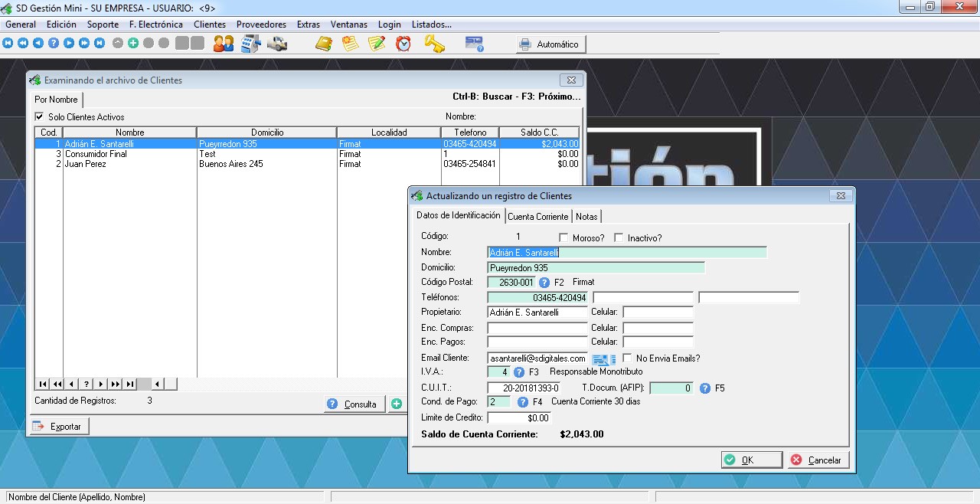Image resolution: width=980 pixels, height=504 pixels.
Task: Open the Proveedores menu
Action: tap(261, 25)
